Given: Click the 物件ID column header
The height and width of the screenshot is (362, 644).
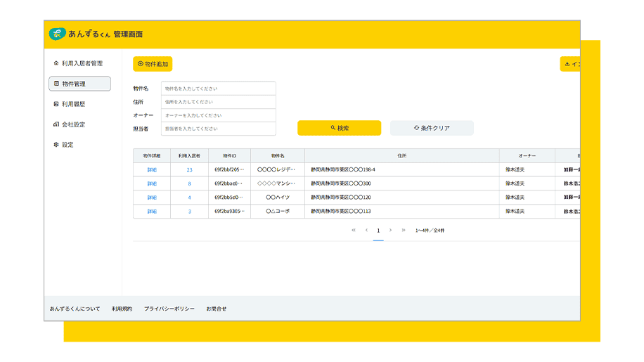Looking at the screenshot, I should point(230,156).
